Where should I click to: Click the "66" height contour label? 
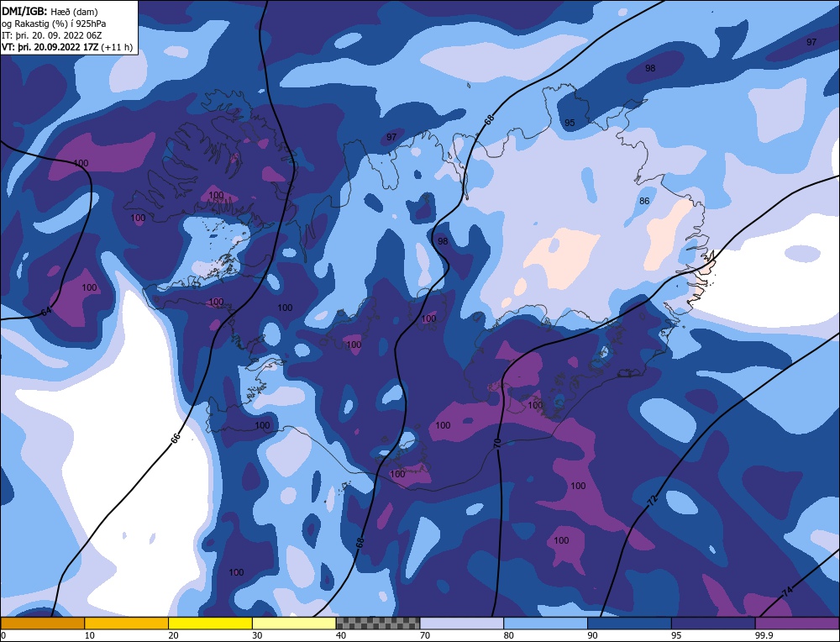tap(176, 439)
